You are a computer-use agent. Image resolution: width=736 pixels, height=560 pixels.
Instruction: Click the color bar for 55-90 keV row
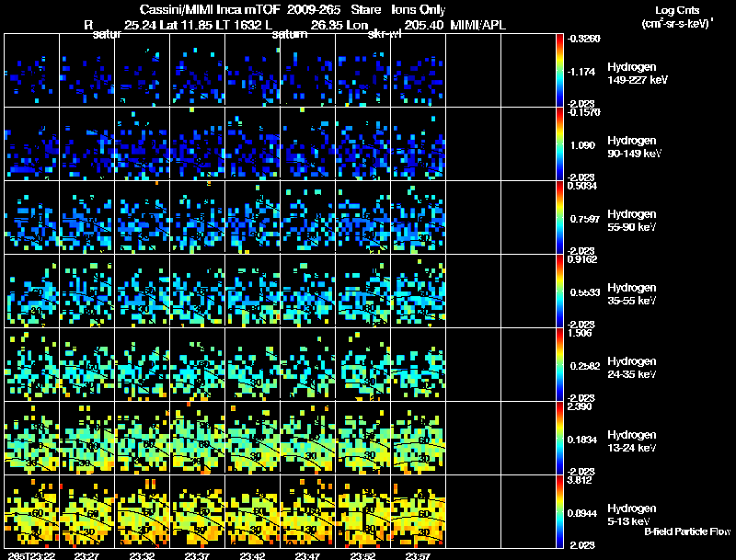559,218
